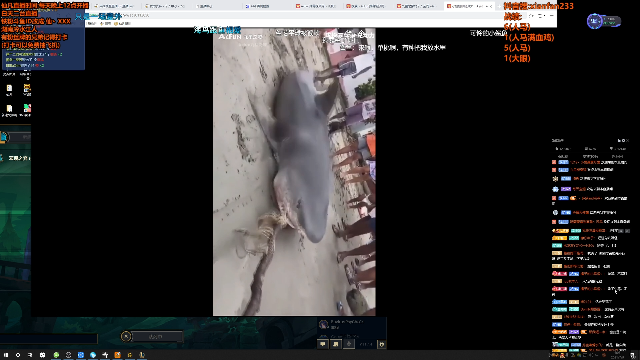The height and width of the screenshot is (360, 640).
Task: Open the orange app icon in taskbar
Action: (118, 355)
